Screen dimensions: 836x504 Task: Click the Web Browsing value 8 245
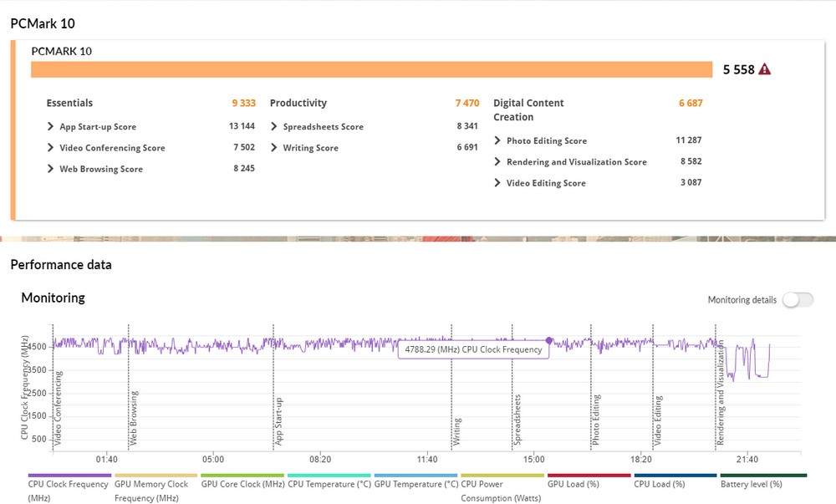tap(243, 168)
